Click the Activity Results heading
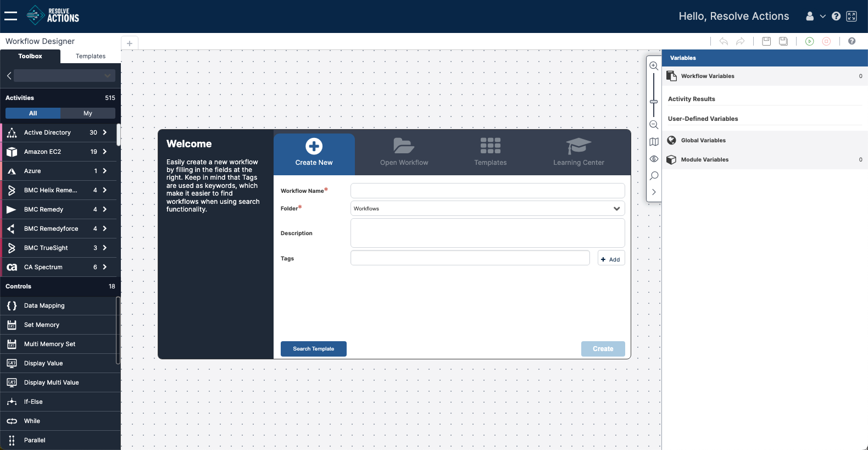This screenshot has width=868, height=450. tap(692, 99)
